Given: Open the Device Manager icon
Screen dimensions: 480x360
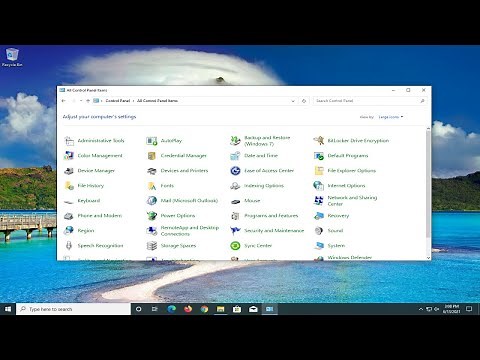Looking at the screenshot, I should 69,171.
